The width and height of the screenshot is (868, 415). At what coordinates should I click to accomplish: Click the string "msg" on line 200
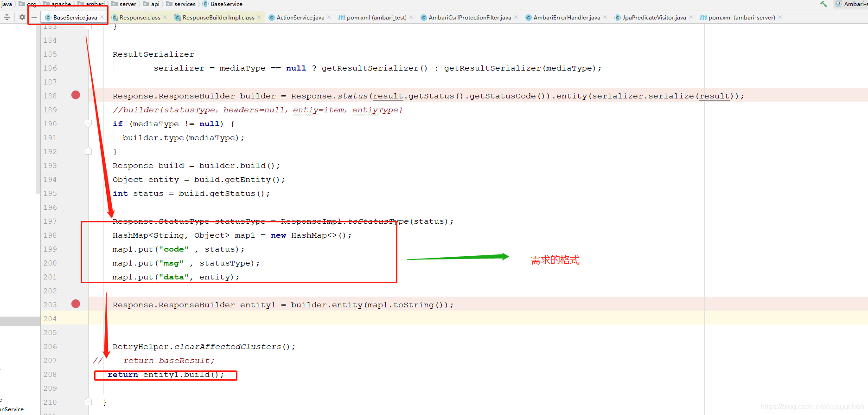[x=171, y=263]
